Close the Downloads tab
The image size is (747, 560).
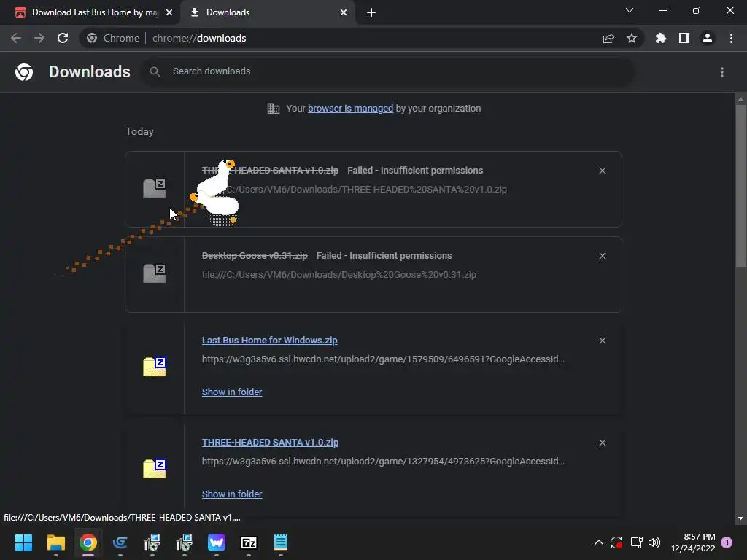coord(344,12)
